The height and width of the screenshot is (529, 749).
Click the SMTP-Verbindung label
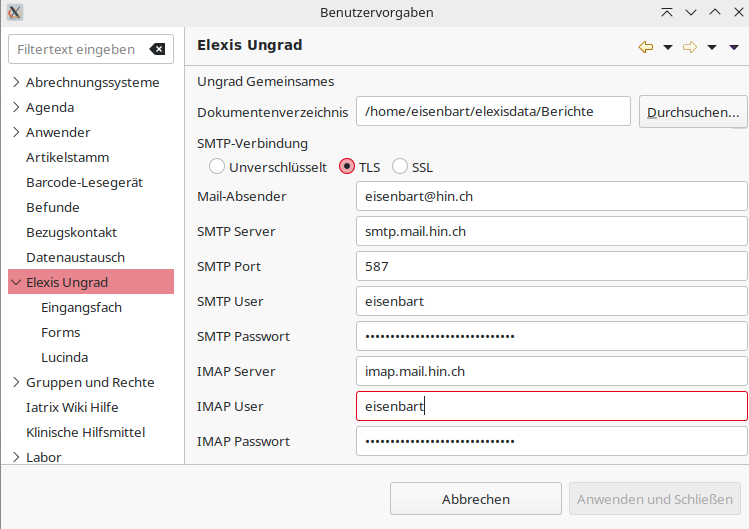point(252,143)
